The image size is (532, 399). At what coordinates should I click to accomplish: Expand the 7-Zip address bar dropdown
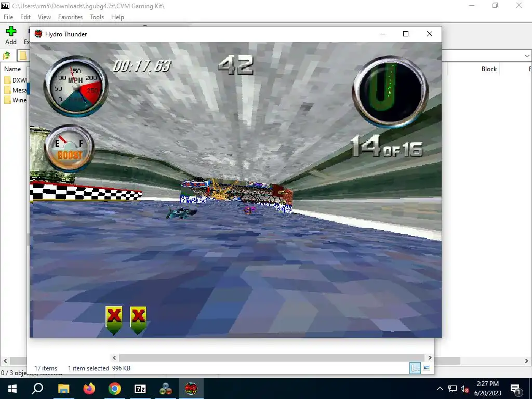coord(527,56)
